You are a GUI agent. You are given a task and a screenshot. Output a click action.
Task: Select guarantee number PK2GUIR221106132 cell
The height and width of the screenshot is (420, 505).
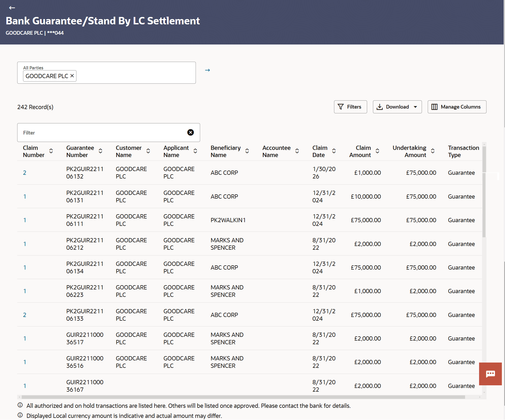point(85,173)
